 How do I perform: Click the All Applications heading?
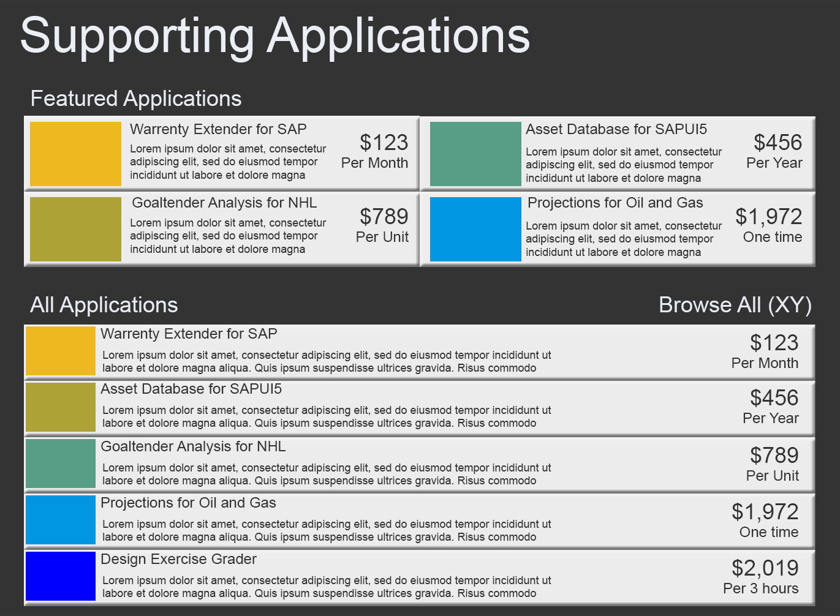tap(104, 305)
